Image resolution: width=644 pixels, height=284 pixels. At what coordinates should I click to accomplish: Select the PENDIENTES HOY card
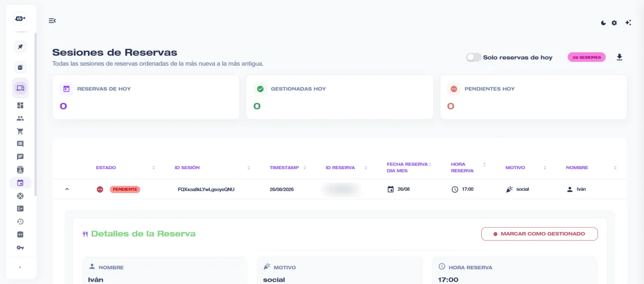(534, 97)
